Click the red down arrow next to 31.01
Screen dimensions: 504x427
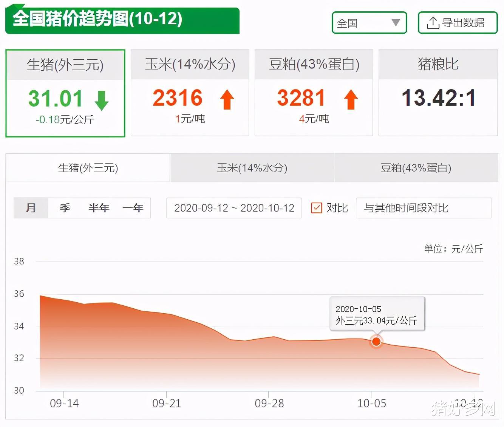pyautogui.click(x=101, y=100)
